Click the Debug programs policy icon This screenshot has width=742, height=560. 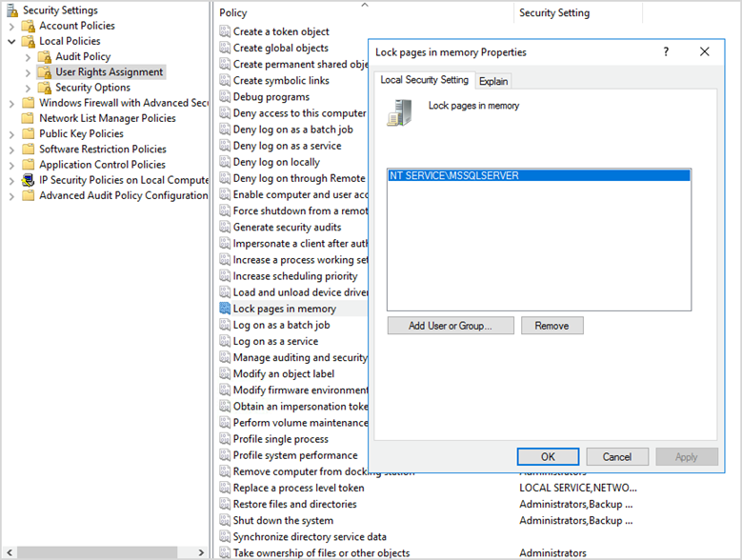[x=224, y=97]
